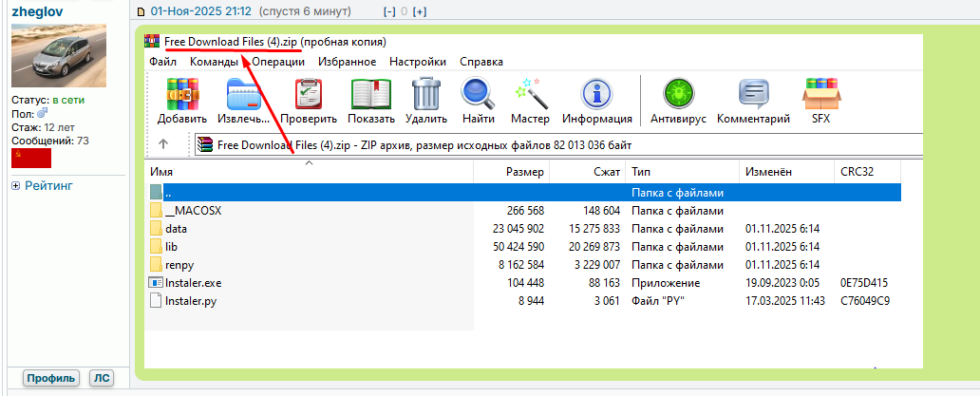Sort by the Размер column header
This screenshot has height=396, width=980.
pos(525,172)
